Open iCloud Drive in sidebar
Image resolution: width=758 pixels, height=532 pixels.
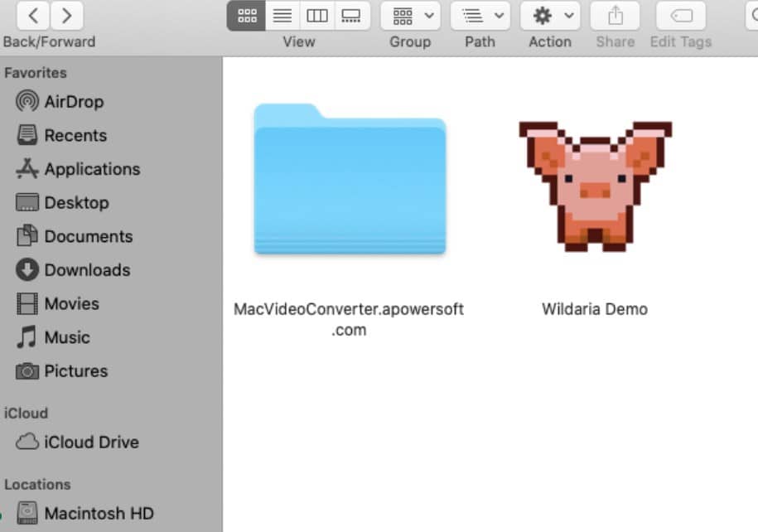pos(77,442)
